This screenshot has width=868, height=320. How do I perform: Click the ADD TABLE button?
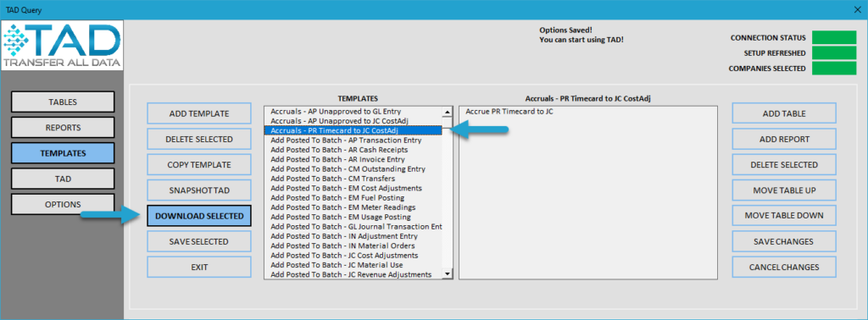point(784,113)
